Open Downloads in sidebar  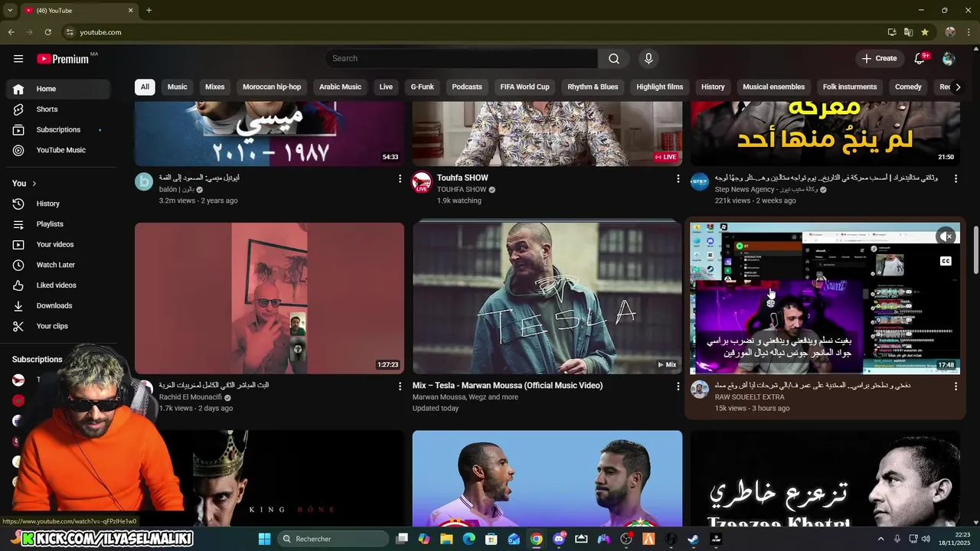click(58, 306)
